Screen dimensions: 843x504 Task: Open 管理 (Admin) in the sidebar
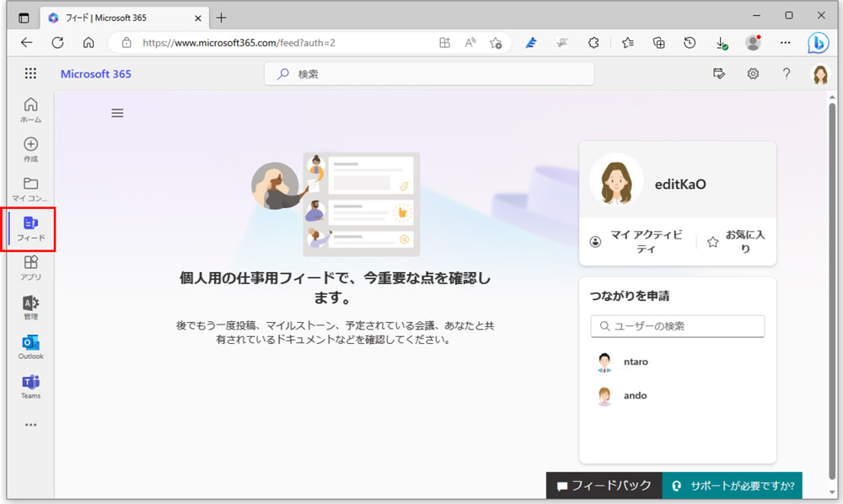pos(30,308)
